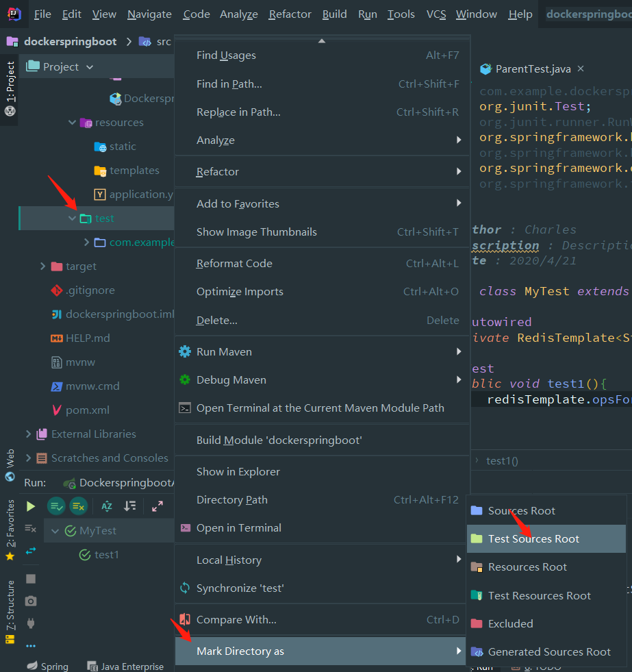The image size is (632, 672).
Task: Select the test1 result row
Action: pyautogui.click(x=109, y=555)
